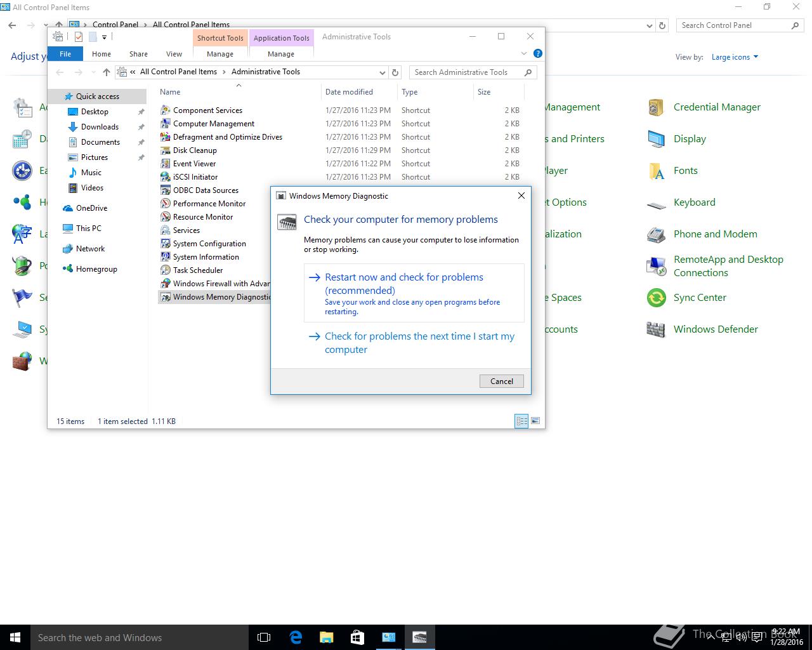The image size is (812, 650).
Task: Open Explorer help question mark icon
Action: (538, 54)
